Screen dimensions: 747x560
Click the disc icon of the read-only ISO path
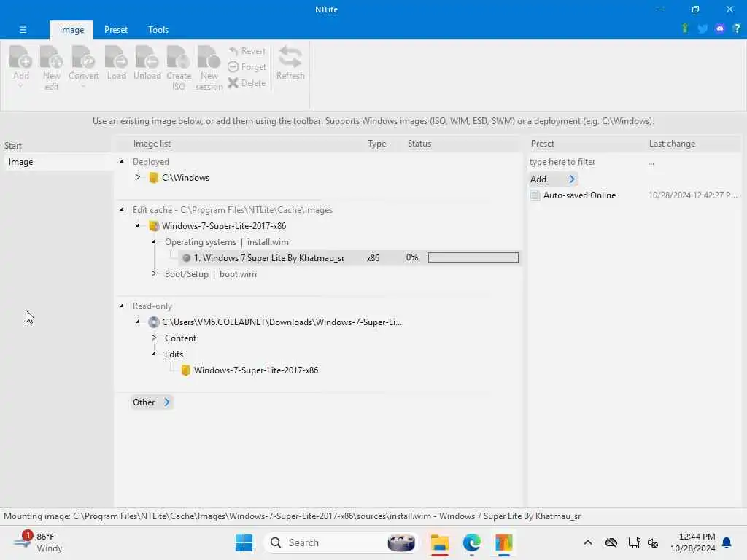[x=153, y=322]
